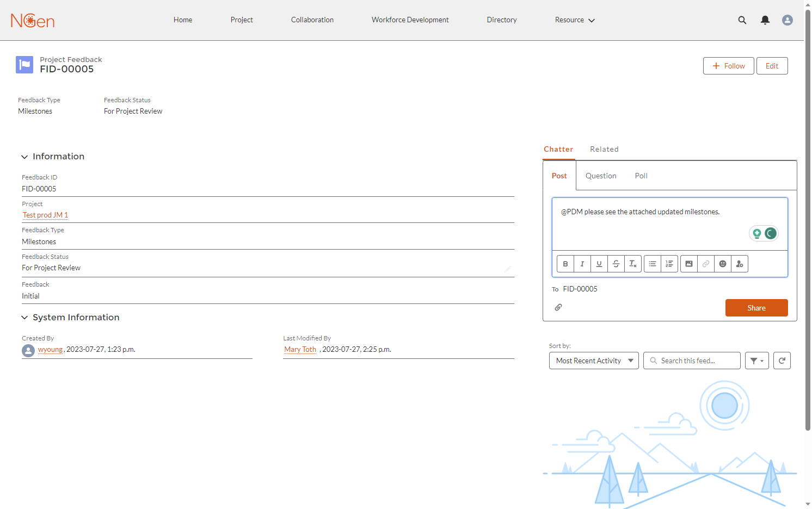The image size is (812, 509).
Task: Toggle bold formatting in the post editor
Action: pyautogui.click(x=565, y=264)
